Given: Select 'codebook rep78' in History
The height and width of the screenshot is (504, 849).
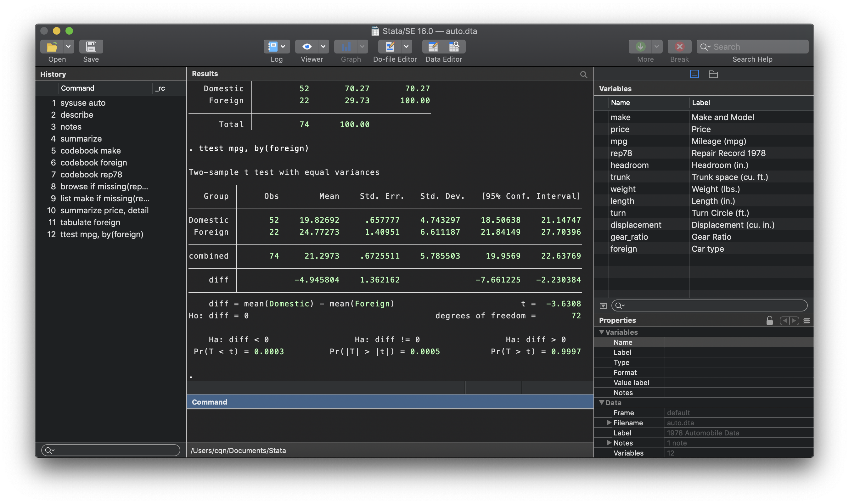Looking at the screenshot, I should tap(111, 175).
